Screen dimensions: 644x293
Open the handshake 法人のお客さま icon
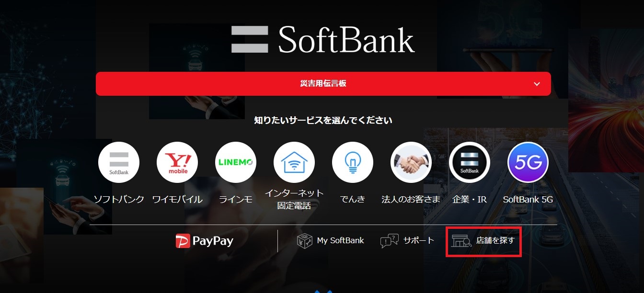[x=411, y=162]
